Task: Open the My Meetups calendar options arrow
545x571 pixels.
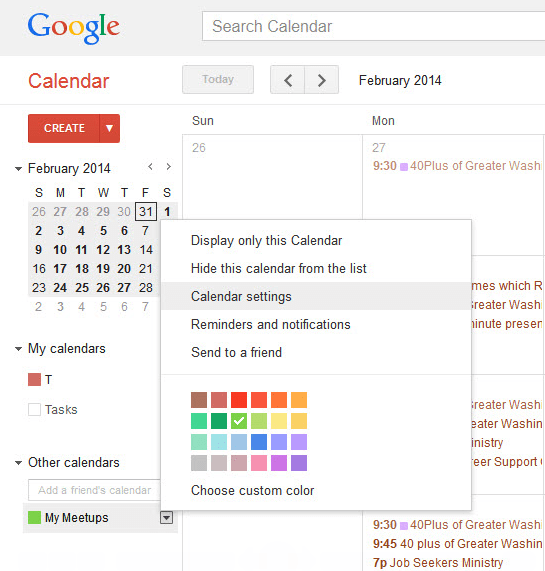Action: click(x=166, y=517)
